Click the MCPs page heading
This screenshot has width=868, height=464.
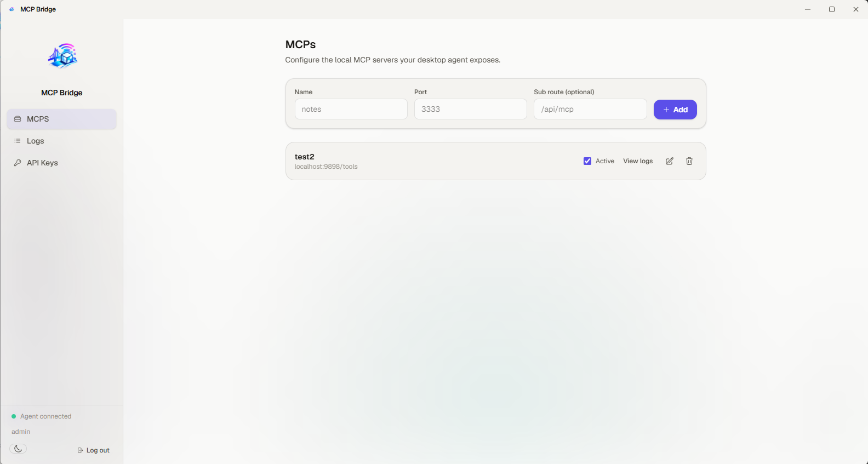tap(301, 44)
